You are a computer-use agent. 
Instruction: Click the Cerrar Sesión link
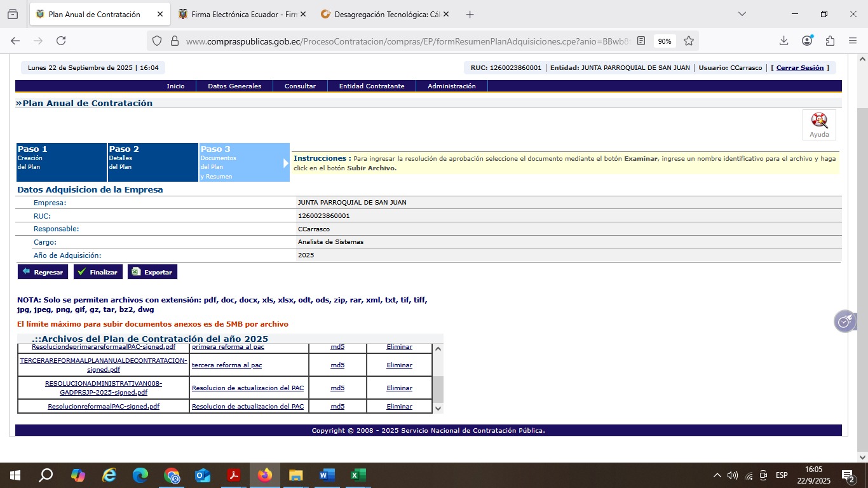point(799,68)
